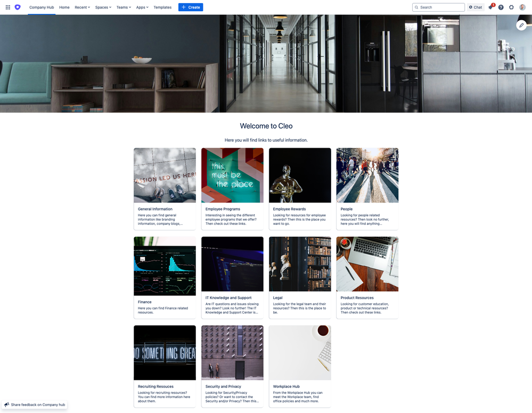
Task: Click the Workplace Hub card title
Action: point(287,386)
